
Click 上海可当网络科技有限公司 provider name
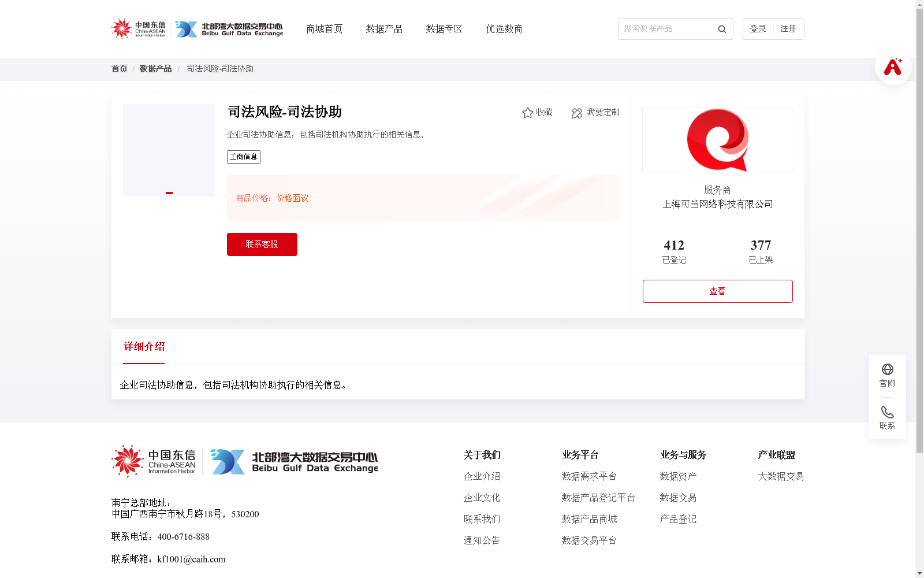pos(718,204)
